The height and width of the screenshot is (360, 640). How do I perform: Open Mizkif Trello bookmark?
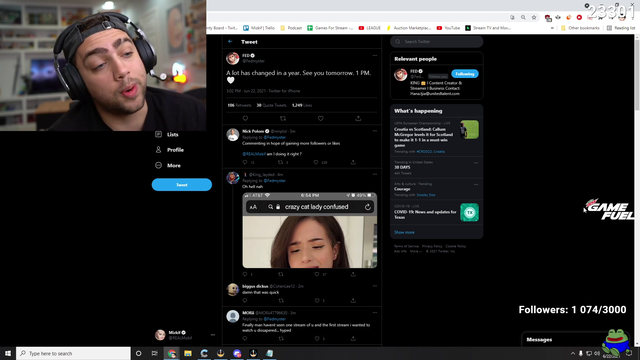click(x=259, y=28)
